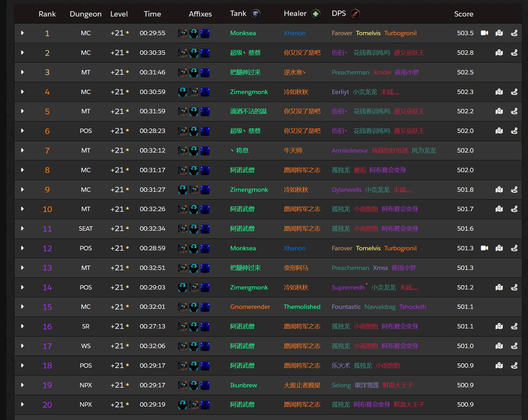Click the Affixes column header
528x420 pixels.
200,14
